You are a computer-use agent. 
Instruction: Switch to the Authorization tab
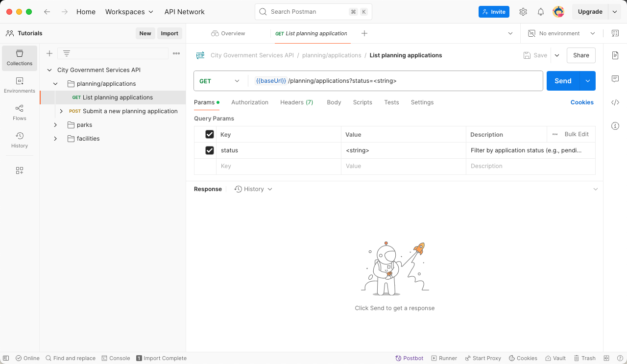click(250, 102)
